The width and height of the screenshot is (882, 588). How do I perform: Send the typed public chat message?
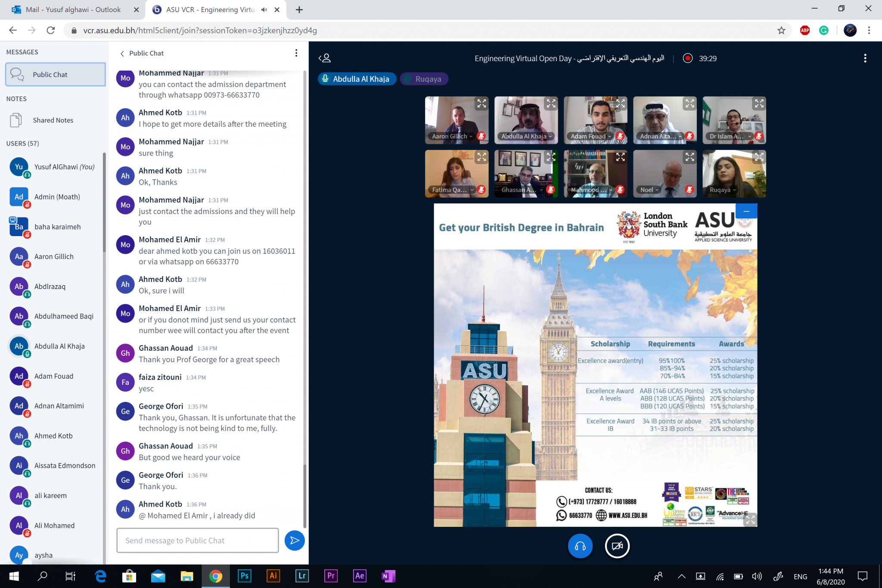(295, 540)
